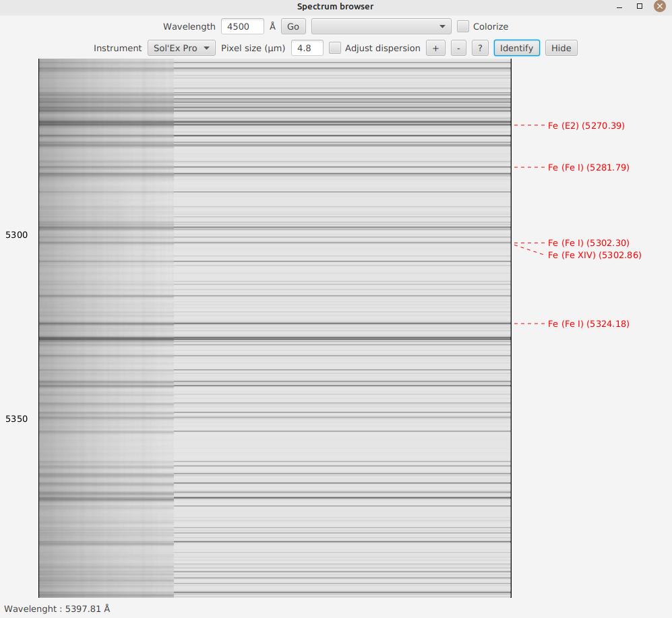Screen dimensions: 672x618
Task: Select the Fe (E2) 5270.39 line label
Action: 586,125
